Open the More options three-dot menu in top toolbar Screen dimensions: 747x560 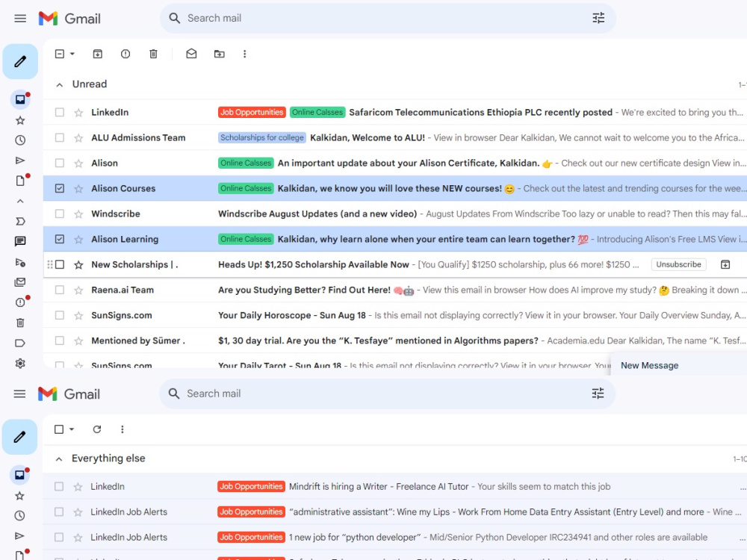tap(245, 54)
